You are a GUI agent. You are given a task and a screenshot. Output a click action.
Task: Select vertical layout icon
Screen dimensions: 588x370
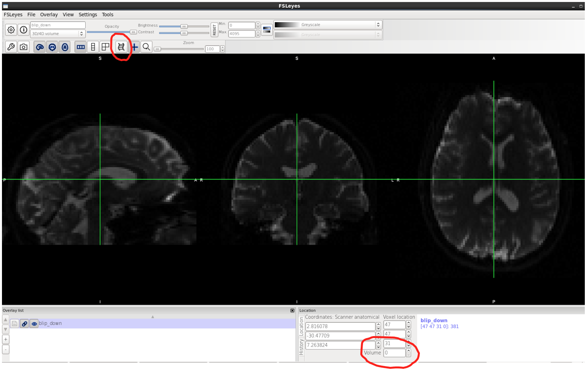(93, 47)
